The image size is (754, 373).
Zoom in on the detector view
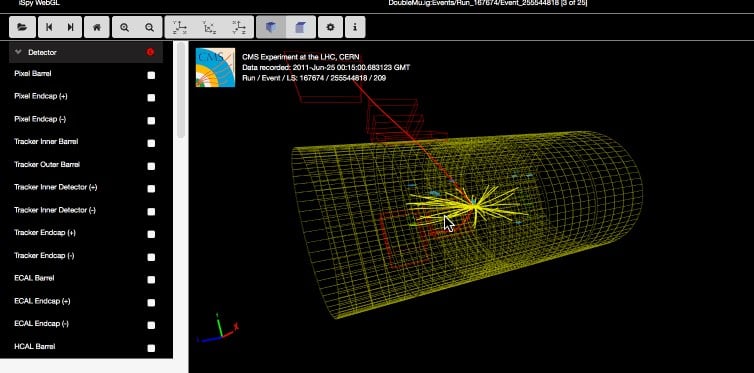125,27
